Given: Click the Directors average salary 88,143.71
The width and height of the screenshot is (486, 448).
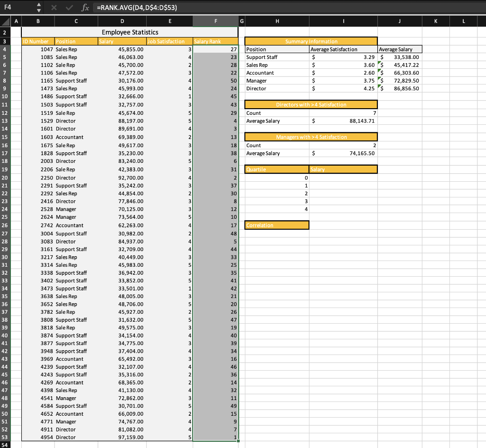Looking at the screenshot, I should [344, 121].
